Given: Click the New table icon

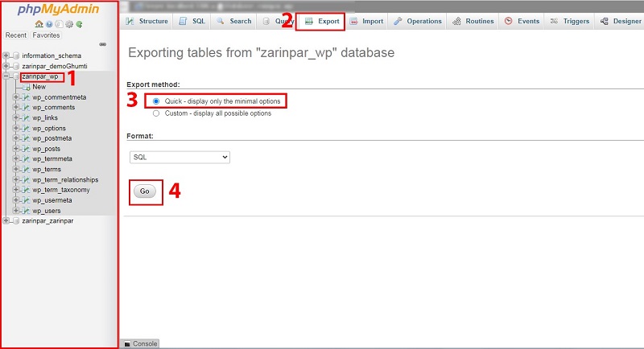Looking at the screenshot, I should coord(26,87).
